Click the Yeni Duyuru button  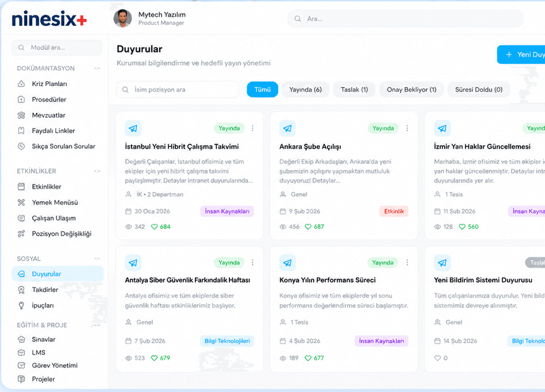click(521, 55)
